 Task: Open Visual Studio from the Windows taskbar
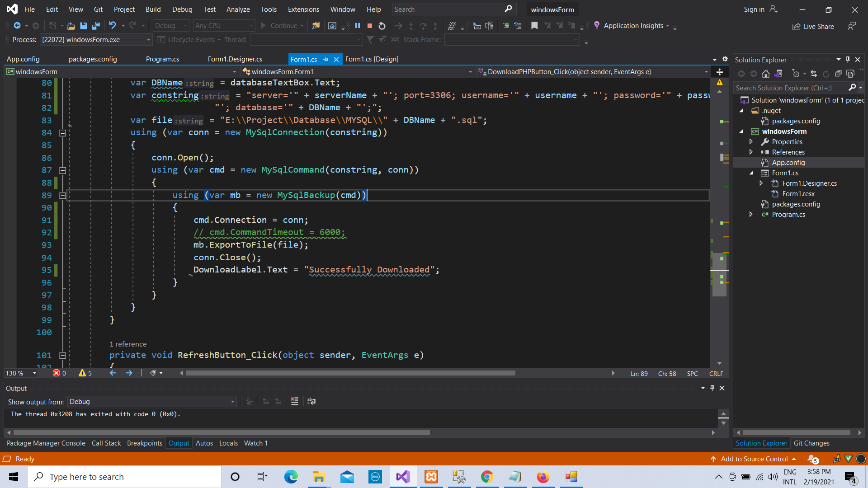coord(403,477)
